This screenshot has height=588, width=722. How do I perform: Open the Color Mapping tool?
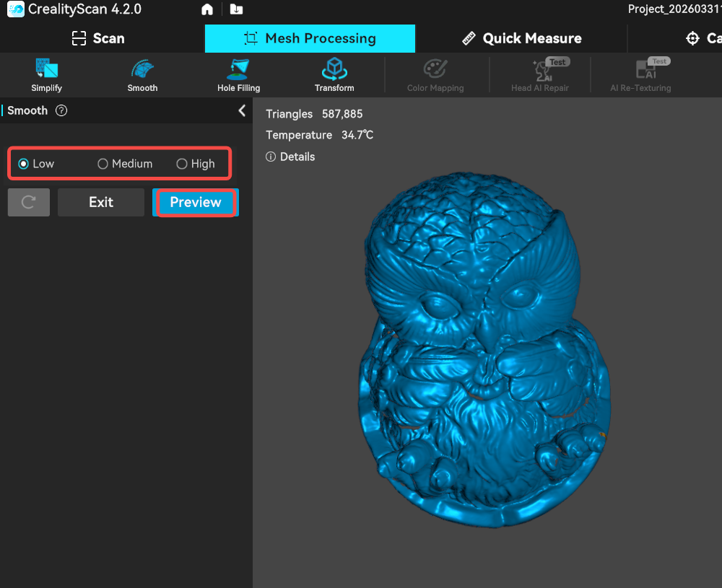pos(435,75)
